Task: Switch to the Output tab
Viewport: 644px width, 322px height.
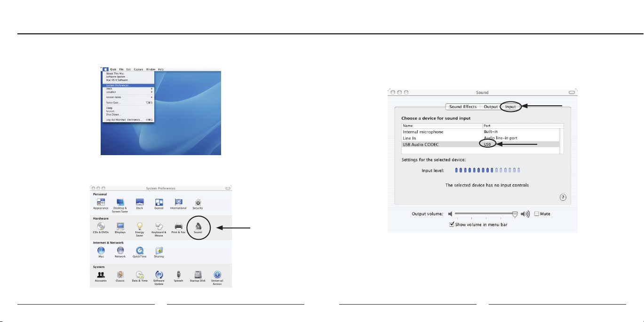Action: (x=491, y=107)
